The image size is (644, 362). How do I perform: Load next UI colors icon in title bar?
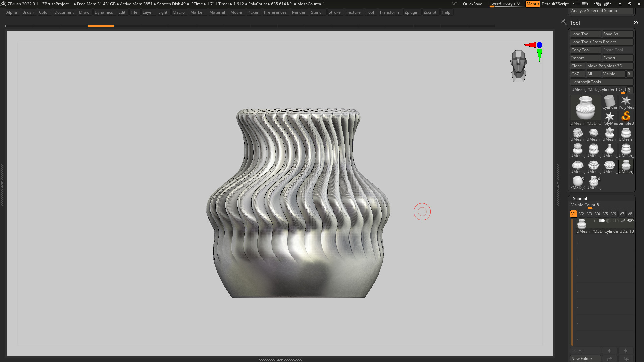[x=585, y=4]
